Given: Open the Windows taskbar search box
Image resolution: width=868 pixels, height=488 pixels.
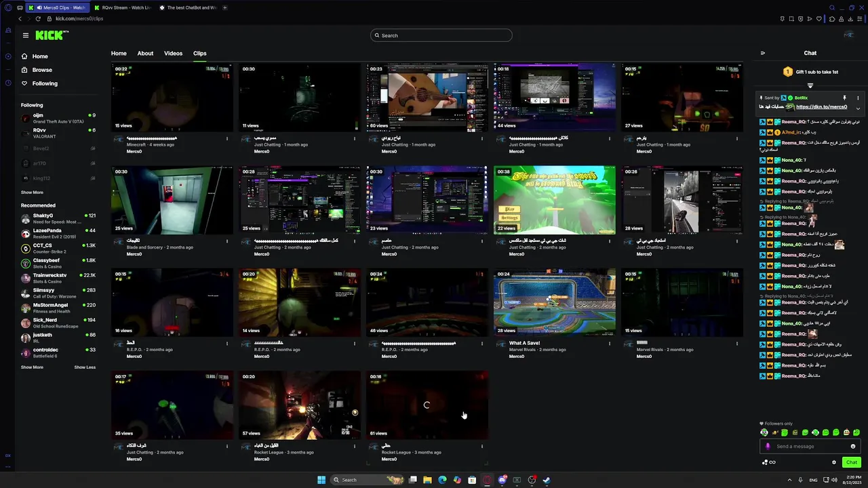Looking at the screenshot, I should (x=368, y=480).
